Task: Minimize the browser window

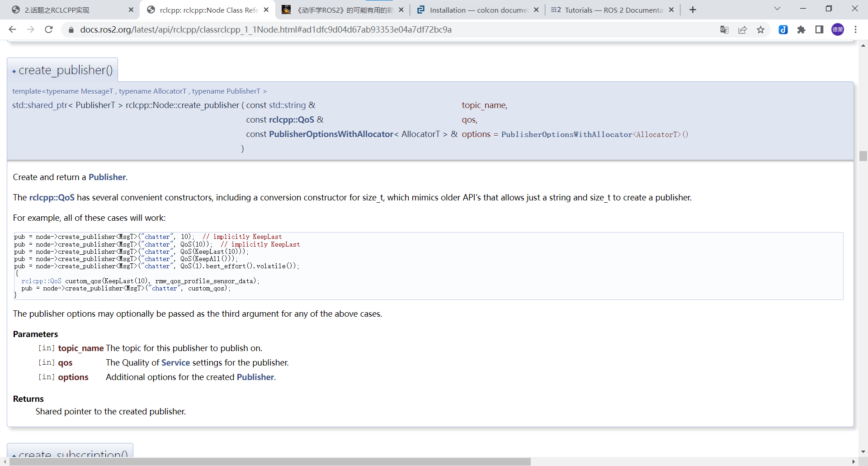Action: [x=803, y=9]
